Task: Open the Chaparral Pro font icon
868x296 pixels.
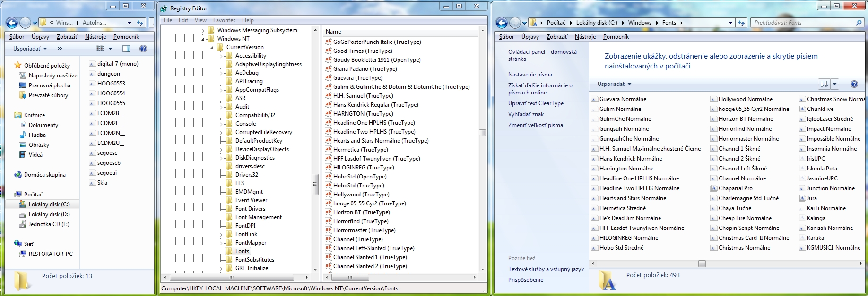Action: [714, 188]
